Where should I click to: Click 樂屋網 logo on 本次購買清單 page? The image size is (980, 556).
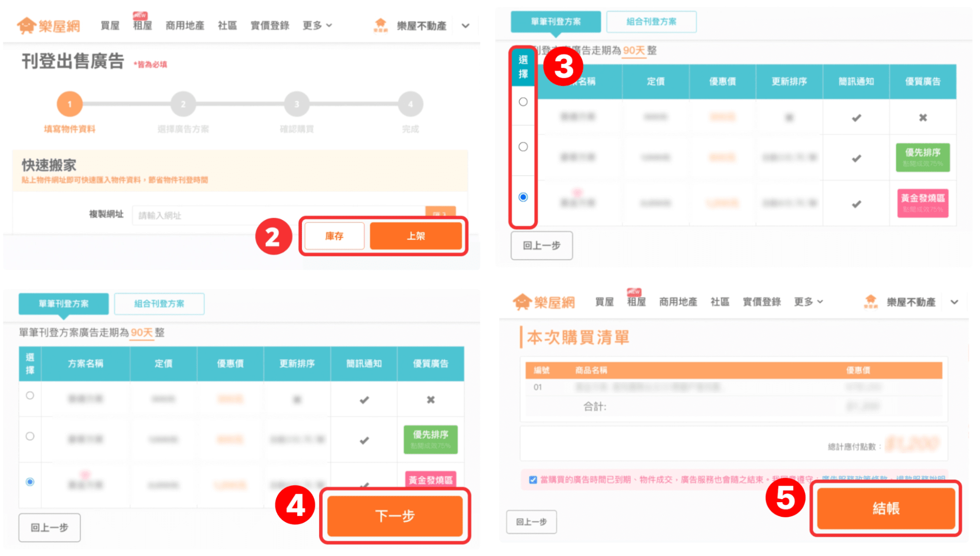[x=544, y=302]
